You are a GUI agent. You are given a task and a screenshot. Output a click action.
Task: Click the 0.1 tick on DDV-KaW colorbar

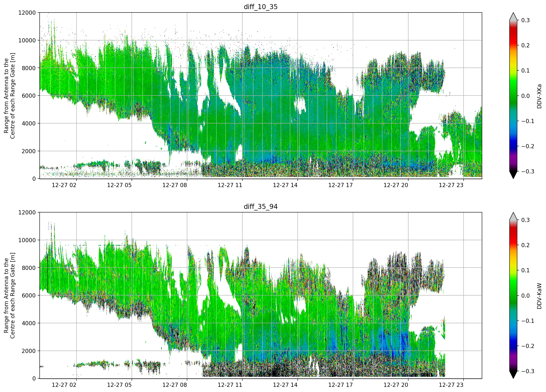pyautogui.click(x=525, y=271)
